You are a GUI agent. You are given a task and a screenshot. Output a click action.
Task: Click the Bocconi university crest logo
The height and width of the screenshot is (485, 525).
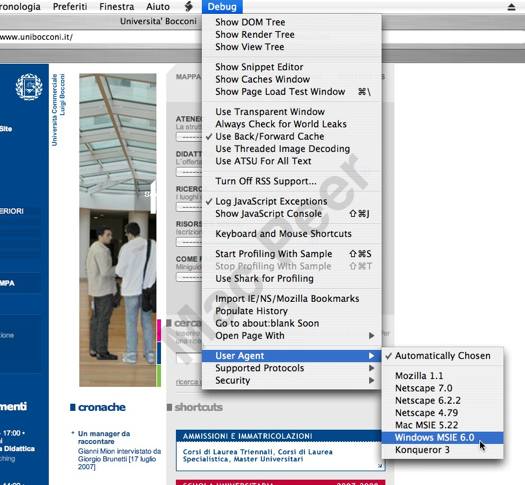pyautogui.click(x=29, y=87)
